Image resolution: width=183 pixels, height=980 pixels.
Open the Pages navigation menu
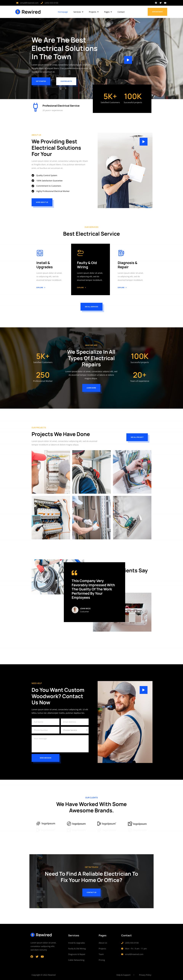pyautogui.click(x=108, y=12)
